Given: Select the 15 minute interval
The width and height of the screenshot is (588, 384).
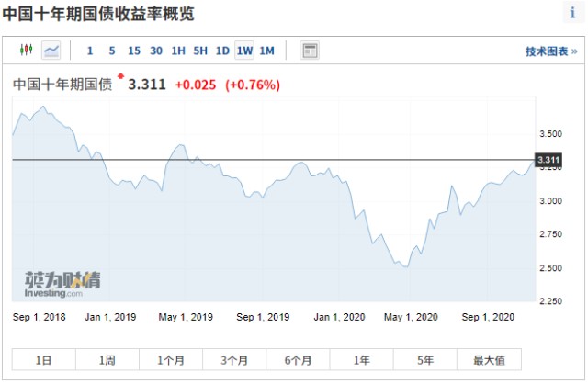Looking at the screenshot, I should point(134,51).
